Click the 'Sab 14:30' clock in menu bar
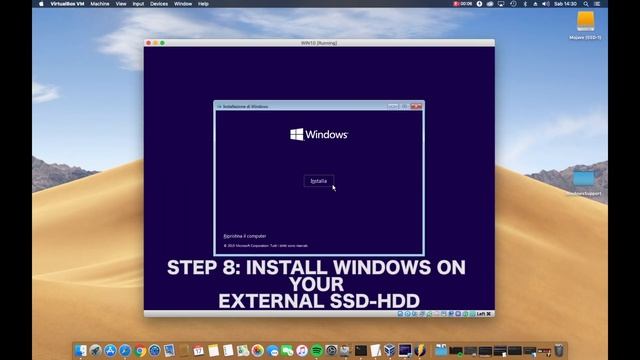This screenshot has height=360, width=640. (x=565, y=4)
